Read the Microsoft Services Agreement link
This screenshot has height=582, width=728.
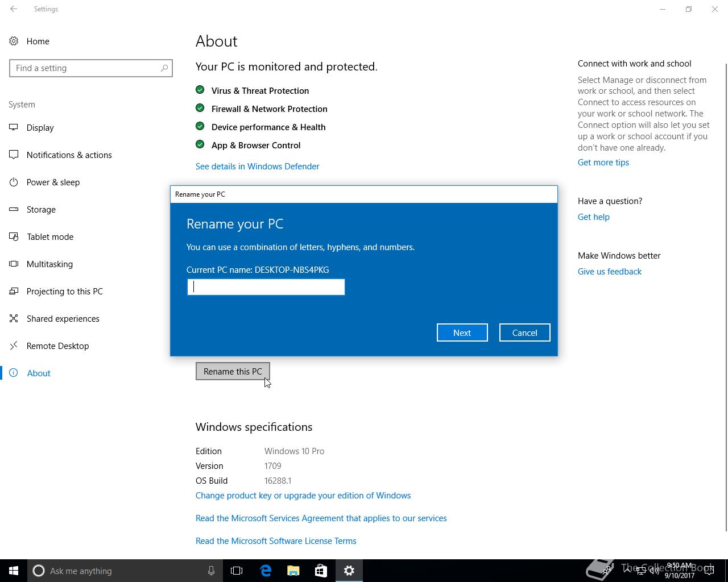[321, 518]
